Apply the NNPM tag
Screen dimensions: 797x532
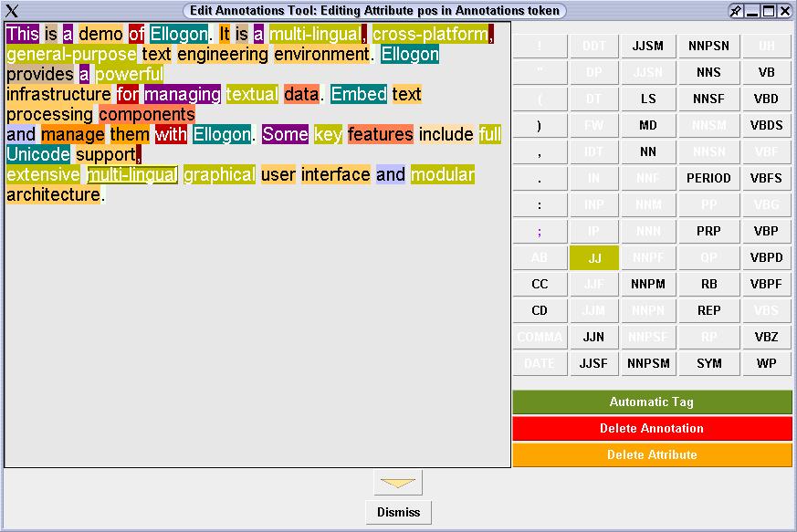[x=648, y=284]
